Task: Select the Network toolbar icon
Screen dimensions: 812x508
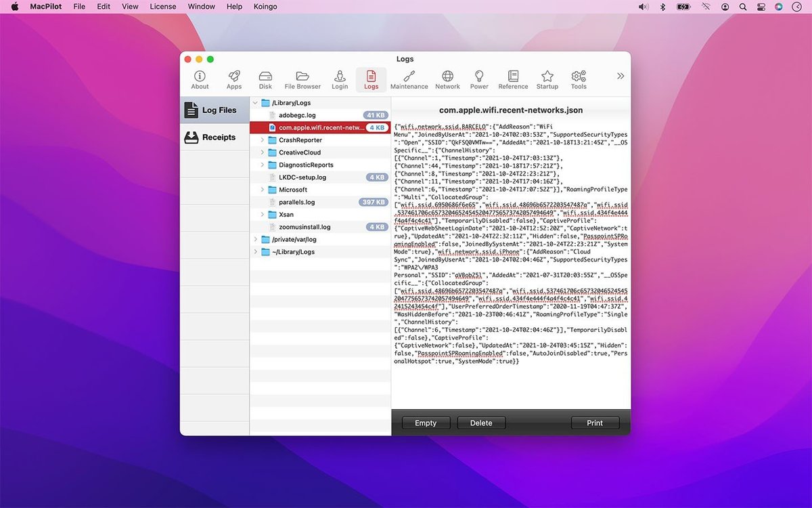Action: [x=447, y=79]
